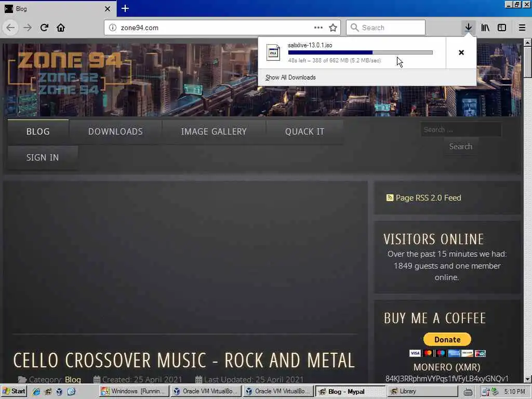Image resolution: width=532 pixels, height=399 pixels.
Task: Click the RSS feed icon
Action: 390,197
